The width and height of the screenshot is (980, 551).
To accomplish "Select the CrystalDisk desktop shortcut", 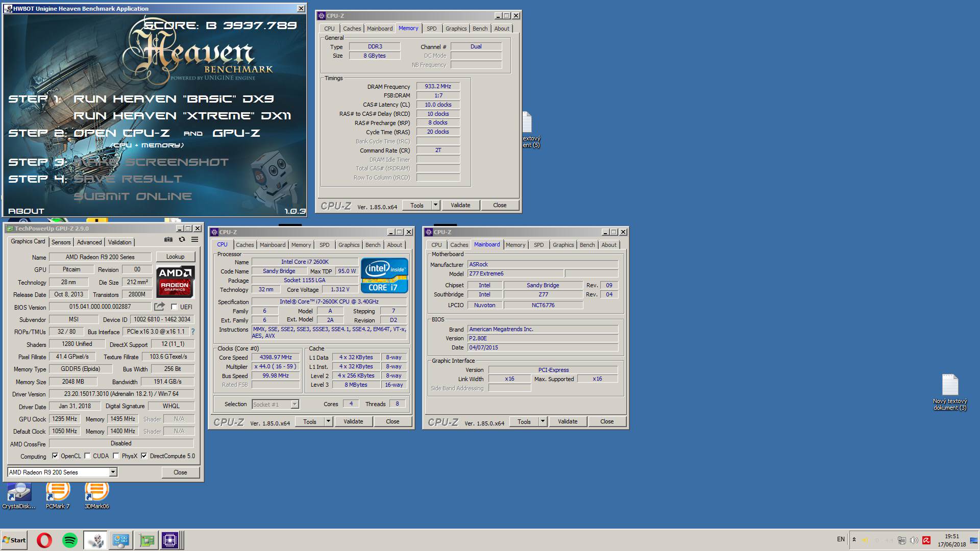I will pyautogui.click(x=19, y=495).
